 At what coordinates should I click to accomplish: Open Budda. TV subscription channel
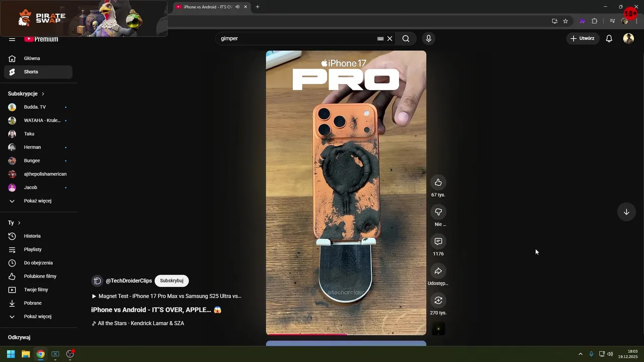(x=38, y=107)
